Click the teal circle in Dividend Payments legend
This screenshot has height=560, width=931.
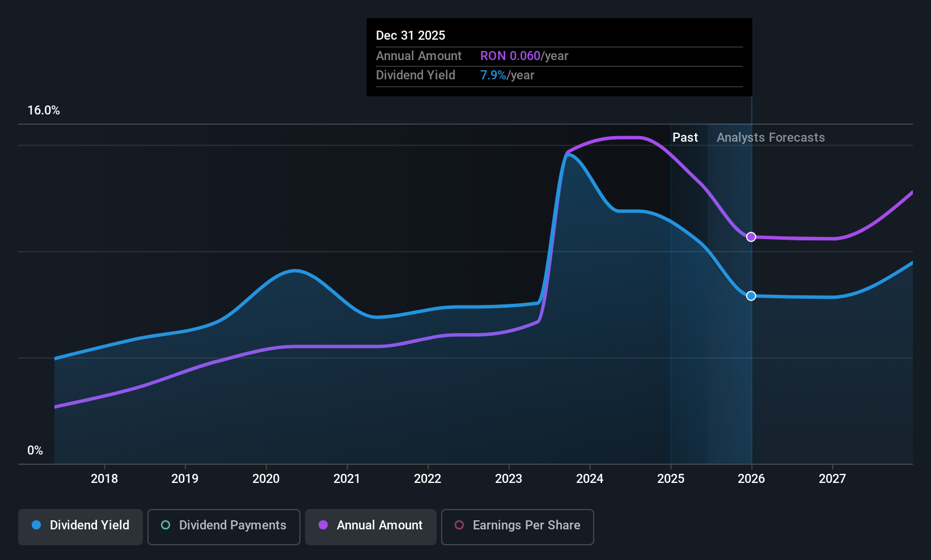166,525
